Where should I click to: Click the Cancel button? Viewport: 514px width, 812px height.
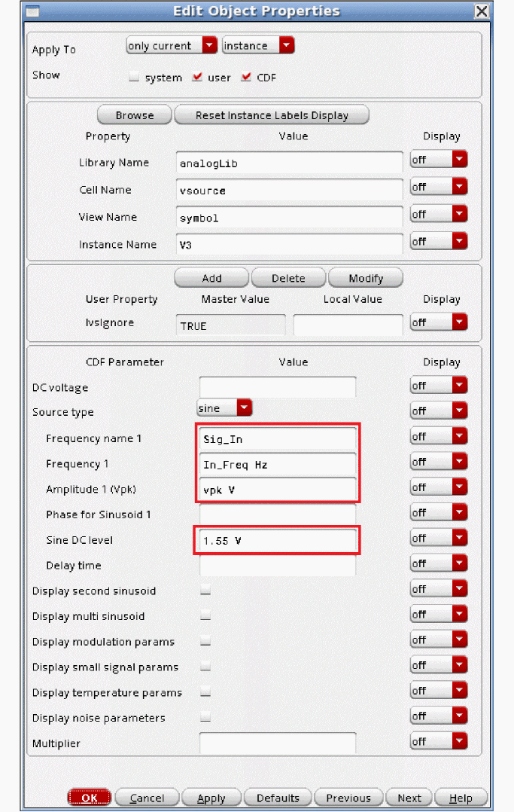(x=147, y=798)
